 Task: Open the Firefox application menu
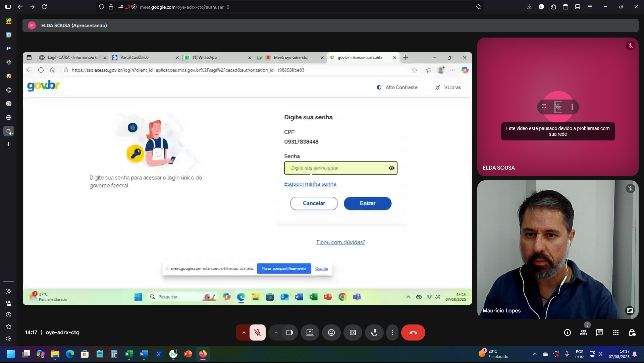589,7
